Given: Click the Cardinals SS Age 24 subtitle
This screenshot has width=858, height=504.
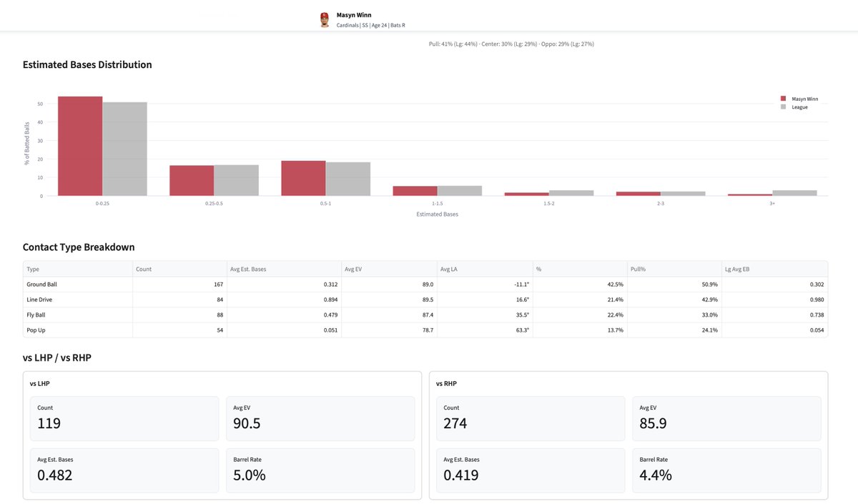Looking at the screenshot, I should pyautogui.click(x=371, y=25).
